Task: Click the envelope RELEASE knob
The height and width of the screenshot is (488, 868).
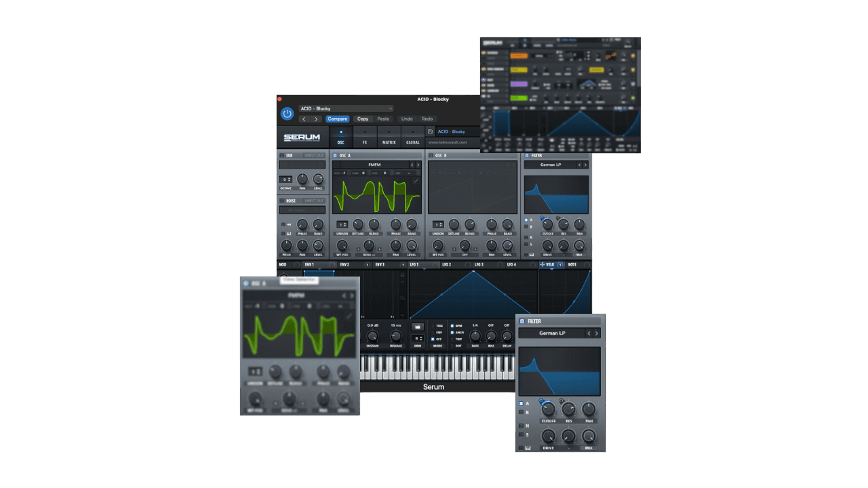Action: (396, 335)
